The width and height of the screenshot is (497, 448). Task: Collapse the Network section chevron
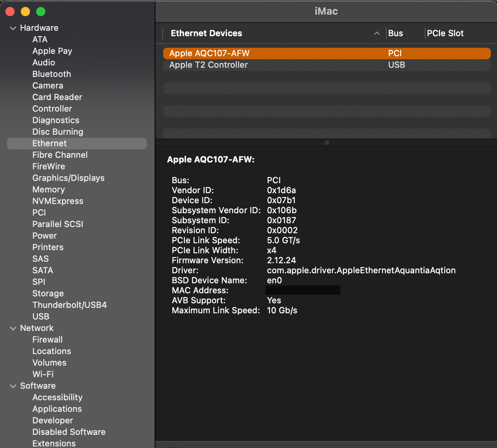(x=13, y=328)
